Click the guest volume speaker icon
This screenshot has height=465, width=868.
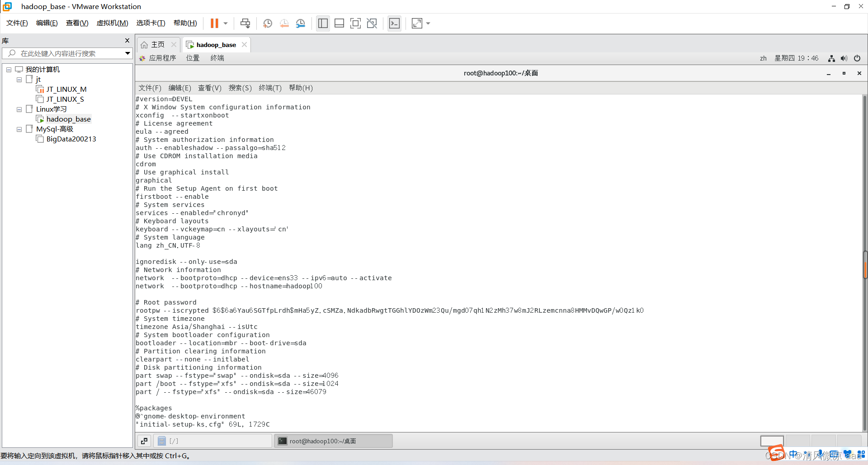[x=844, y=58]
